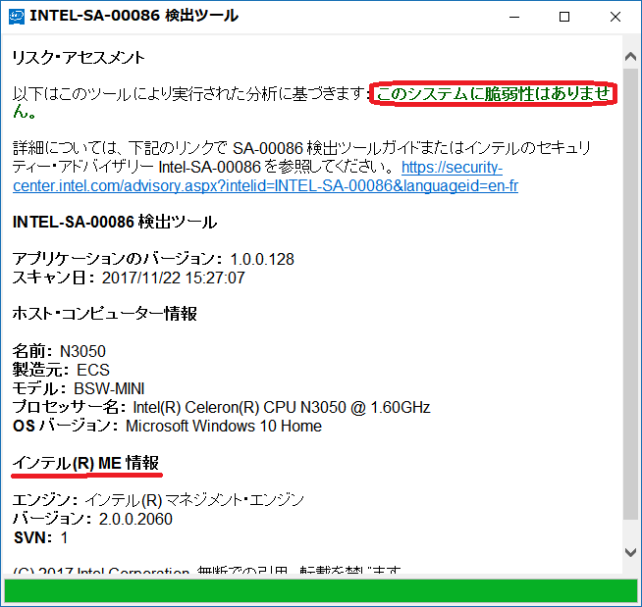Click the "INTEL-SA-00086 検出ツール" section heading
The height and width of the screenshot is (607, 642).
click(115, 222)
